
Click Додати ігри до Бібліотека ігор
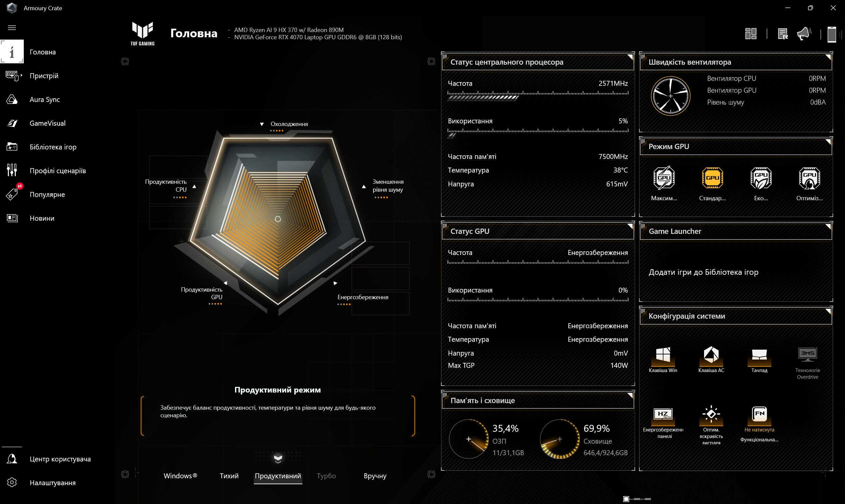point(704,271)
